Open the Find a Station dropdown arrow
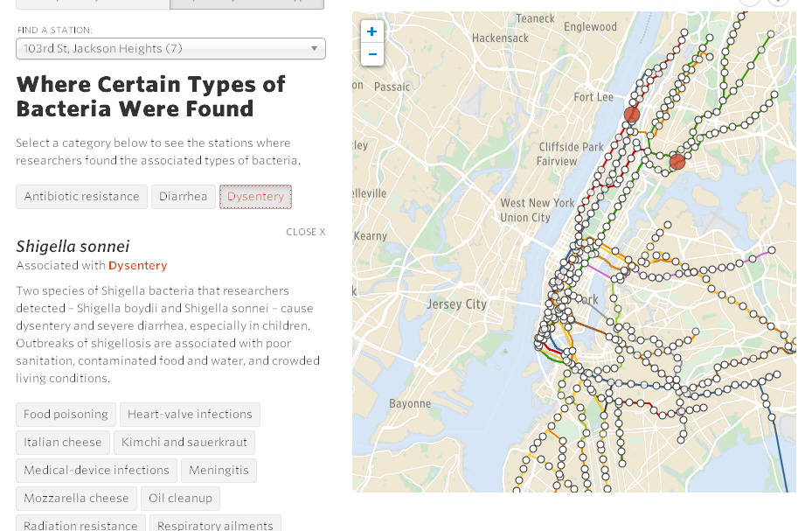812x531 pixels. pyautogui.click(x=314, y=49)
